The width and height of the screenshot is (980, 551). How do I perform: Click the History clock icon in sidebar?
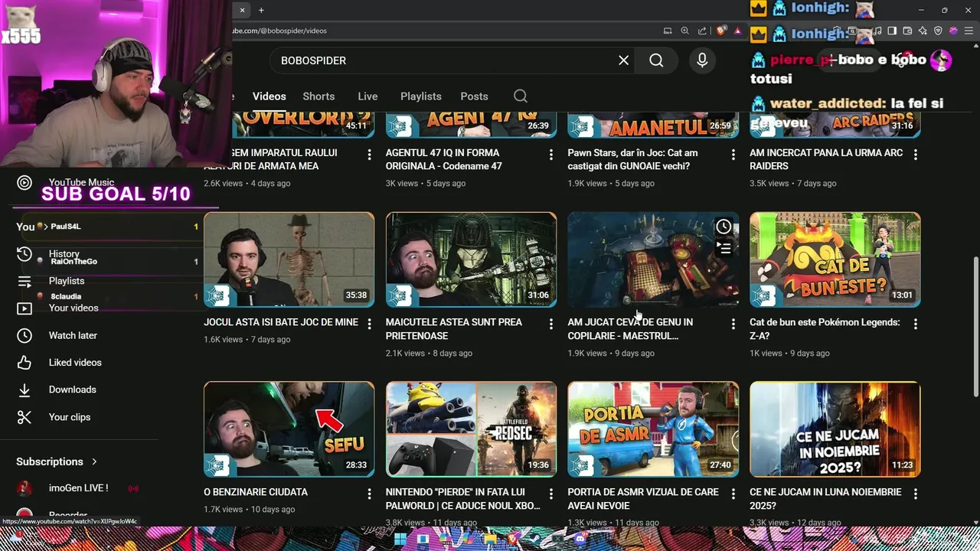click(x=24, y=254)
